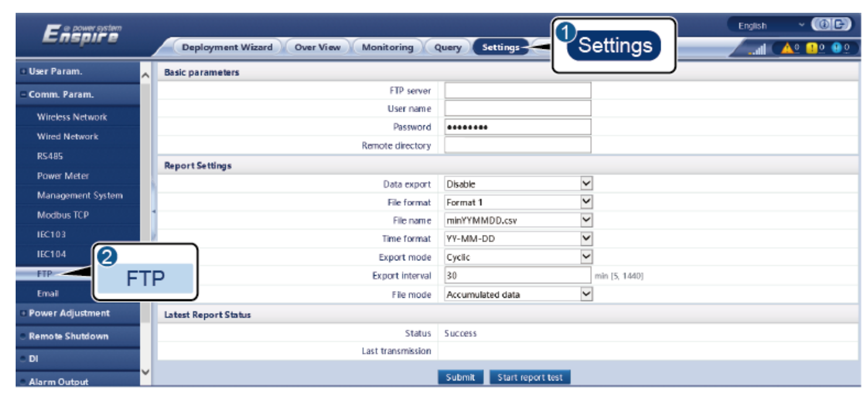The width and height of the screenshot is (868, 395).
Task: Click the Report Settings heading
Action: (198, 166)
